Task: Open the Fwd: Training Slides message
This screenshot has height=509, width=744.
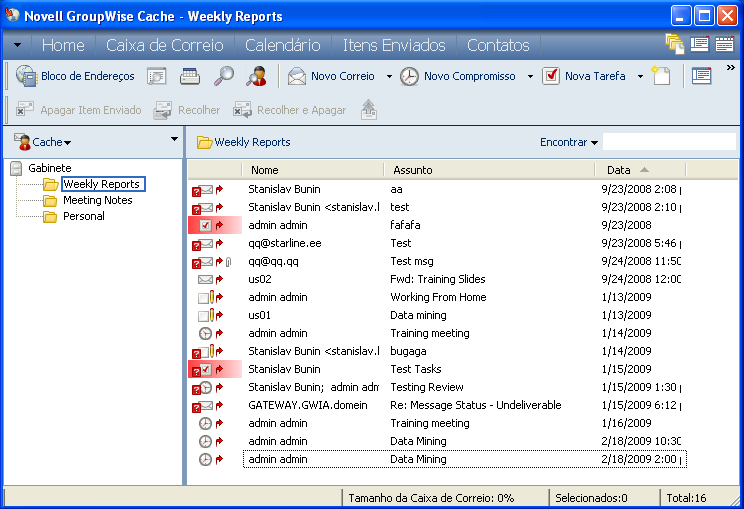Action: 437,280
